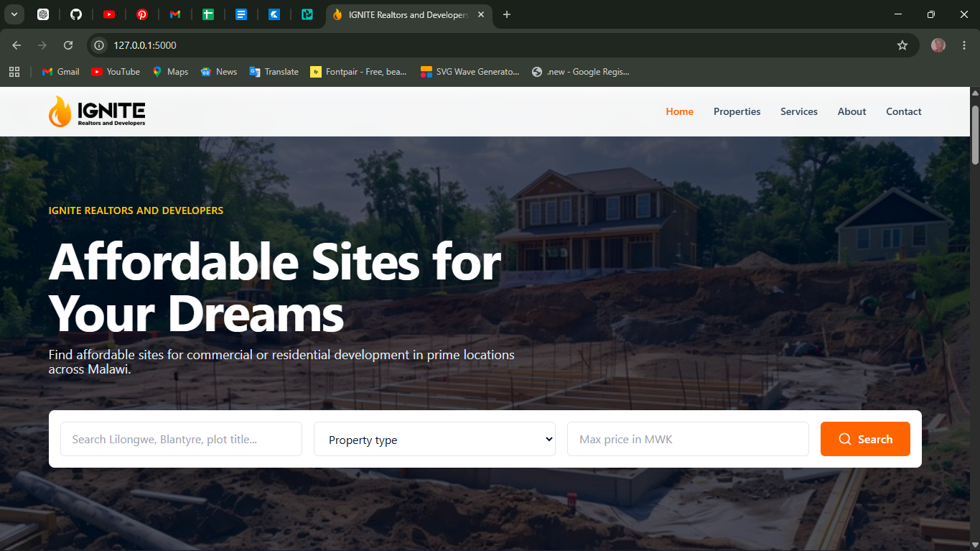Open the Chrome profile avatar
Image resolution: width=980 pixels, height=551 pixels.
(x=938, y=45)
